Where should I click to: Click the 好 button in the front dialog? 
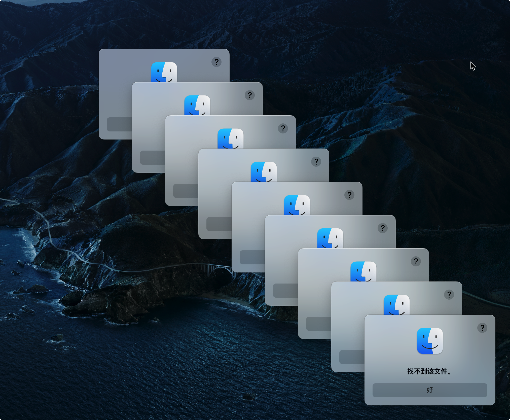[x=430, y=390]
